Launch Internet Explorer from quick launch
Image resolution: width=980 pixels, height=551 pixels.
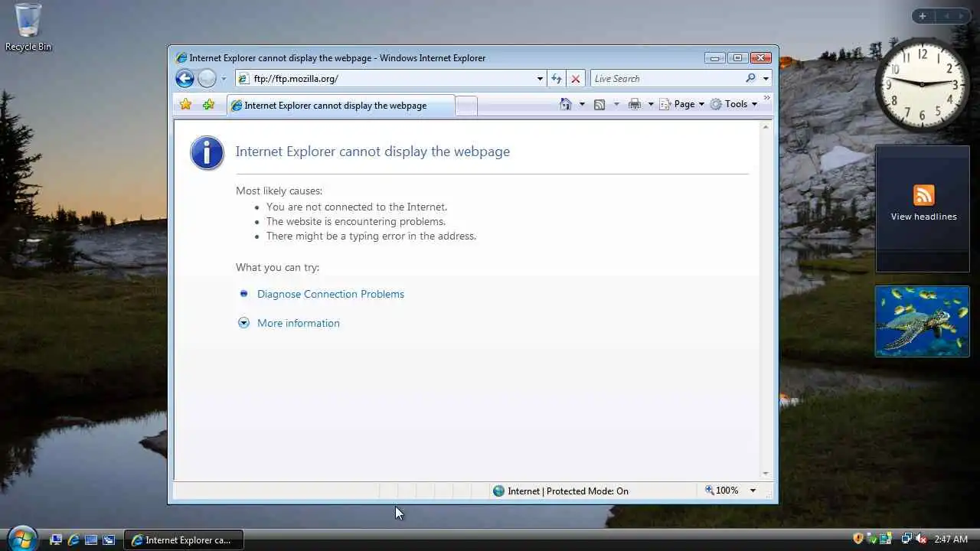73,540
